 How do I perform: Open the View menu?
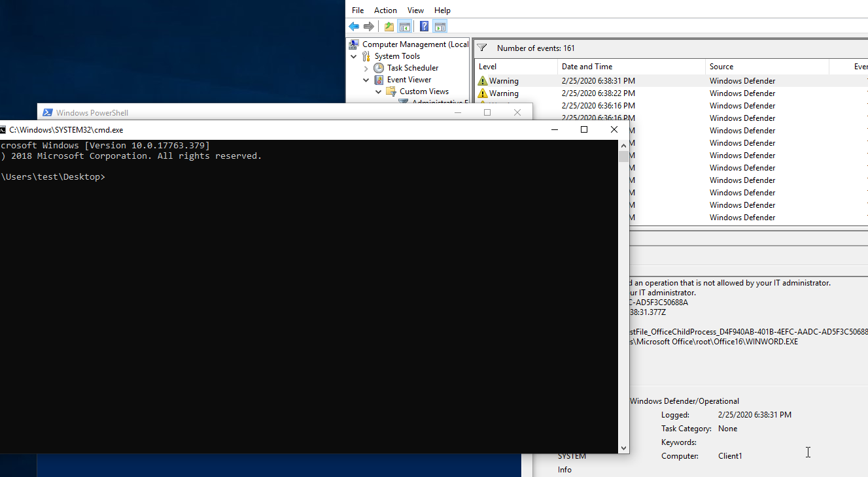point(415,10)
